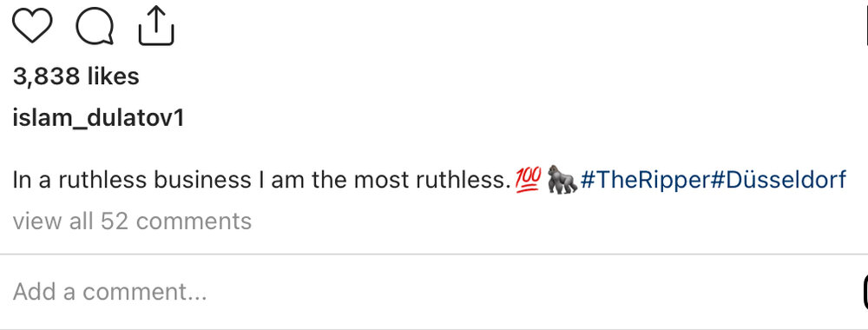Open the islam_dulatov1 profile
Viewport: 868px width, 330px height.
98,118
